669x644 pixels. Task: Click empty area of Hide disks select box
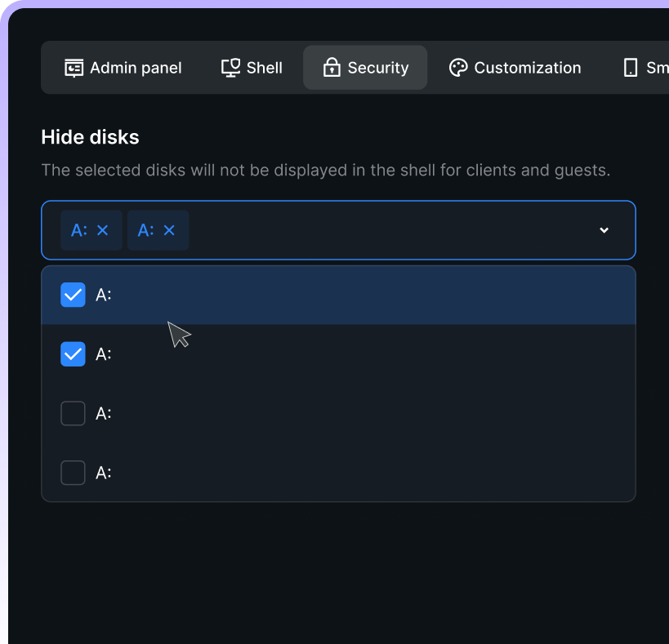click(392, 230)
